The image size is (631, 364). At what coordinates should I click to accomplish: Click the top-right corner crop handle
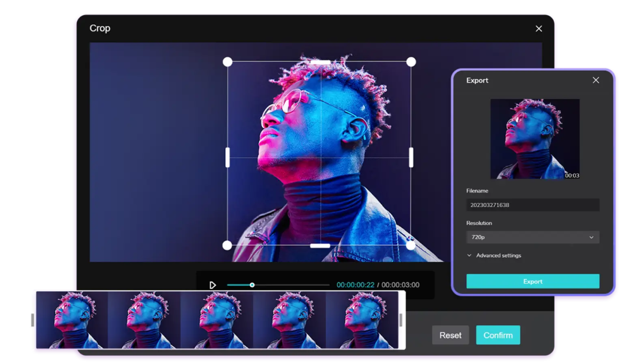tap(411, 62)
